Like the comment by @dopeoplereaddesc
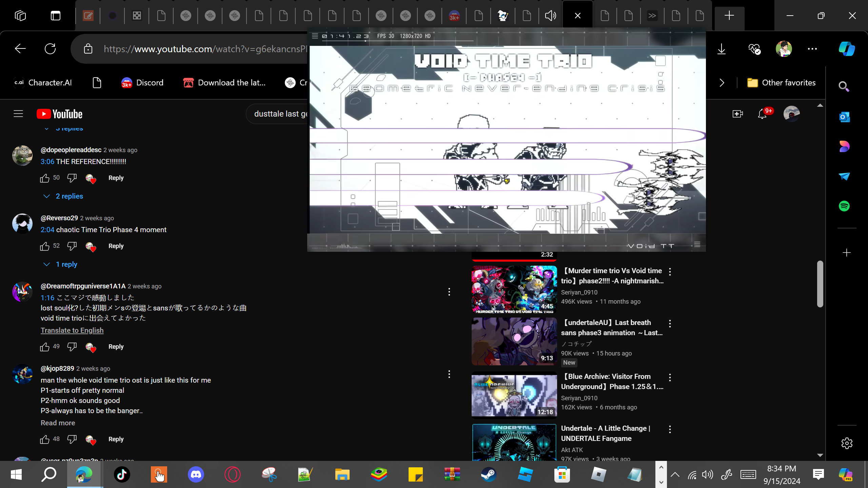The height and width of the screenshot is (488, 868). [x=45, y=178]
